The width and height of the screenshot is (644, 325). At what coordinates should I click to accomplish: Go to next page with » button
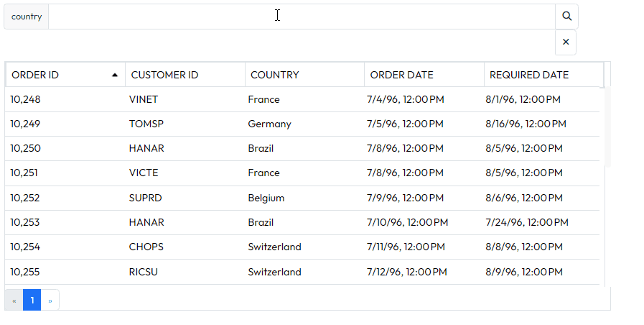pos(50,301)
